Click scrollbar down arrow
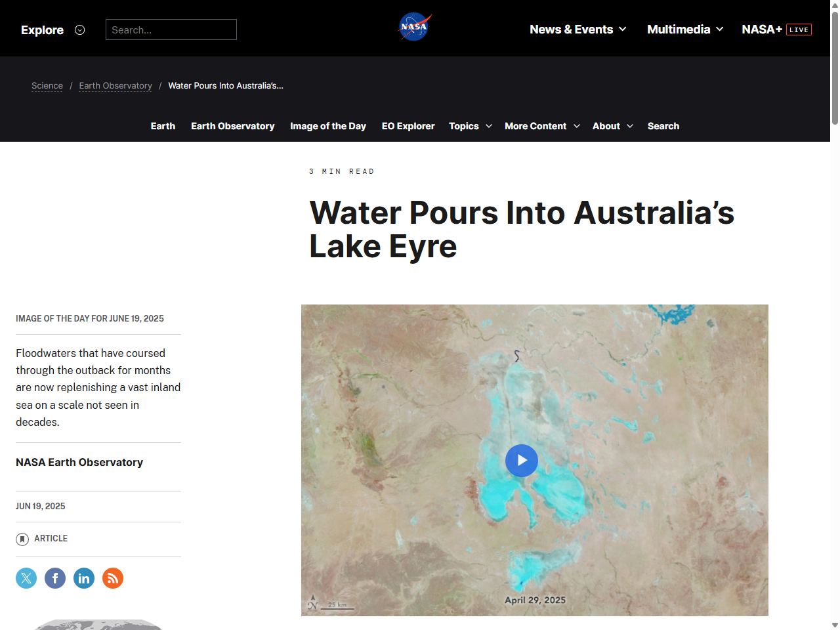The width and height of the screenshot is (840, 630). (835, 625)
